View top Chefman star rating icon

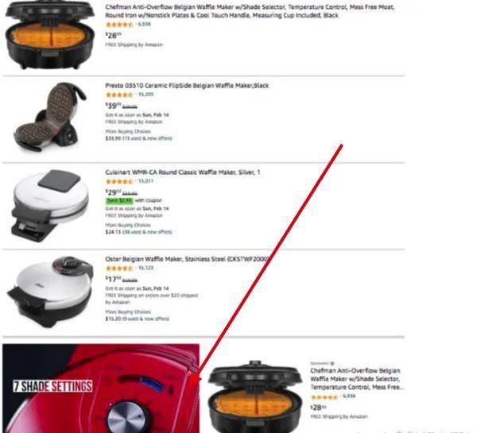[119, 25]
